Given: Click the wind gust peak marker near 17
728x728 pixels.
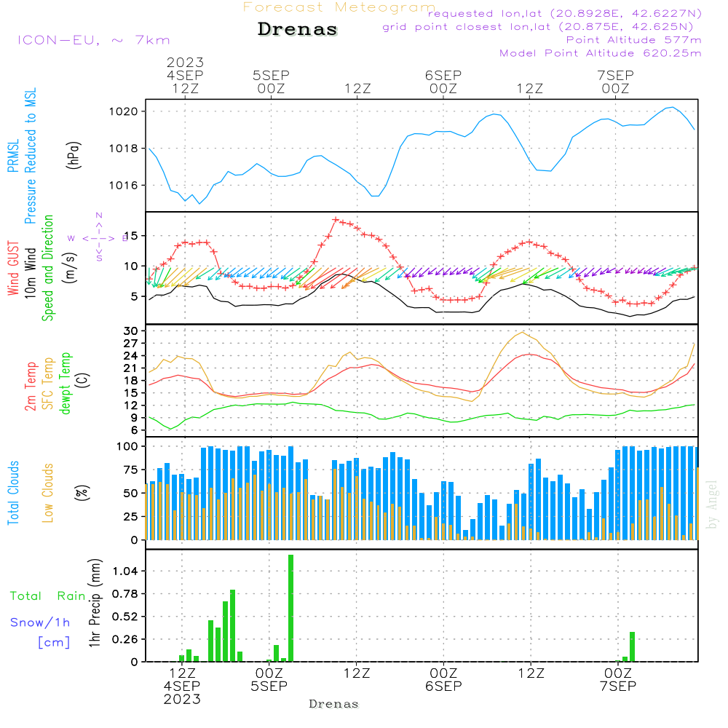Looking at the screenshot, I should pos(336,220).
